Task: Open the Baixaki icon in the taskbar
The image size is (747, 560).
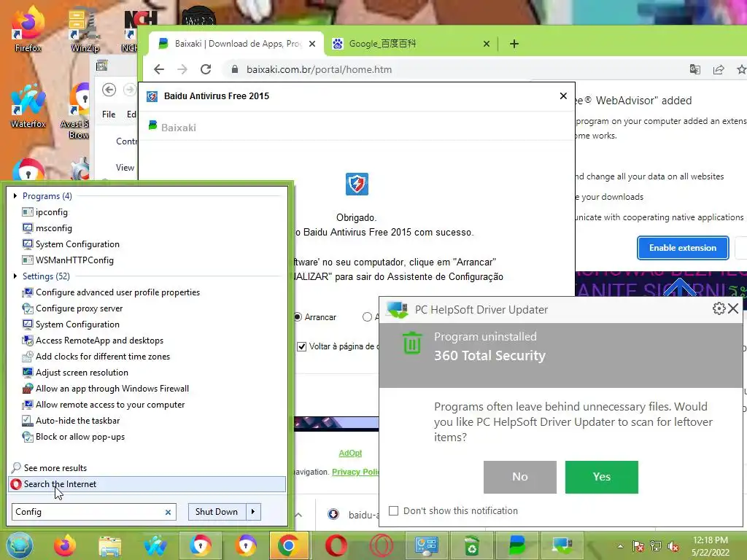Action: 517,545
